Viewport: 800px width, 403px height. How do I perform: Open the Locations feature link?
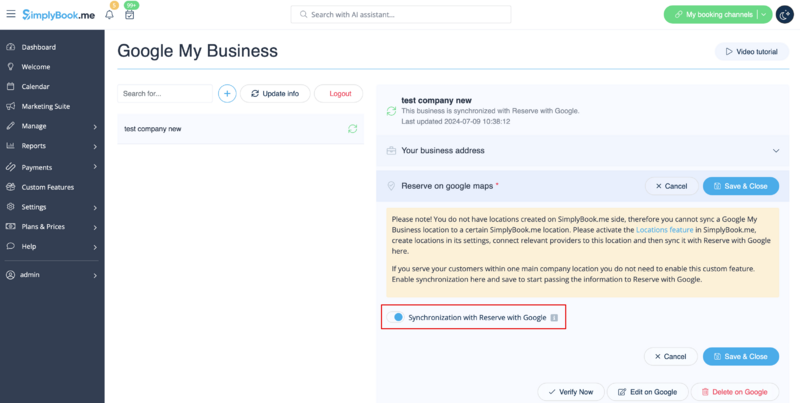tap(664, 230)
